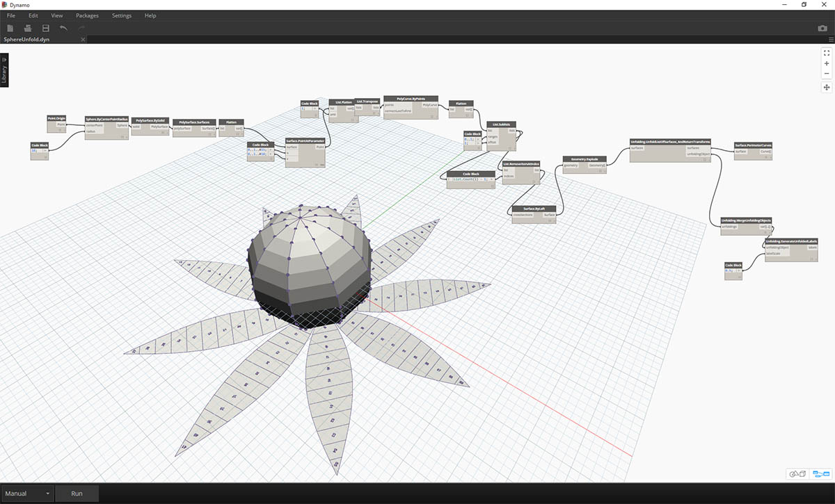Open the Packages menu
Viewport: 835px width, 504px height.
87,15
